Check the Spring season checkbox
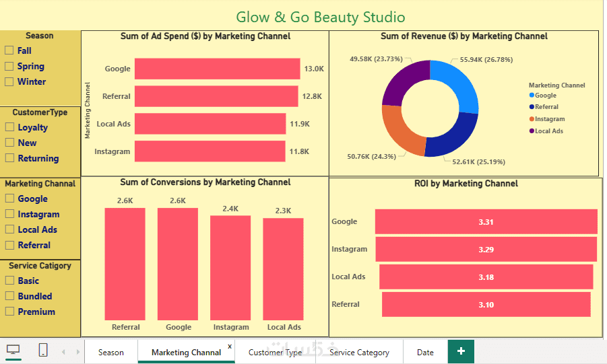This screenshot has width=607, height=364. (9, 66)
